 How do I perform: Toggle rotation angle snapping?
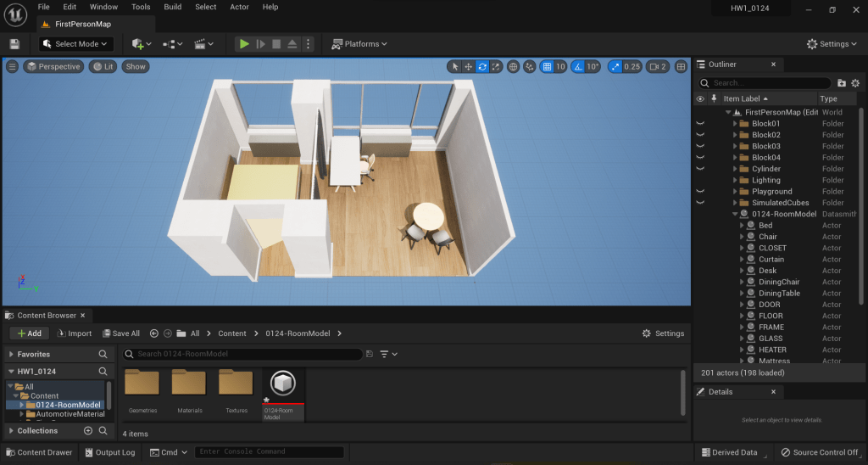578,66
